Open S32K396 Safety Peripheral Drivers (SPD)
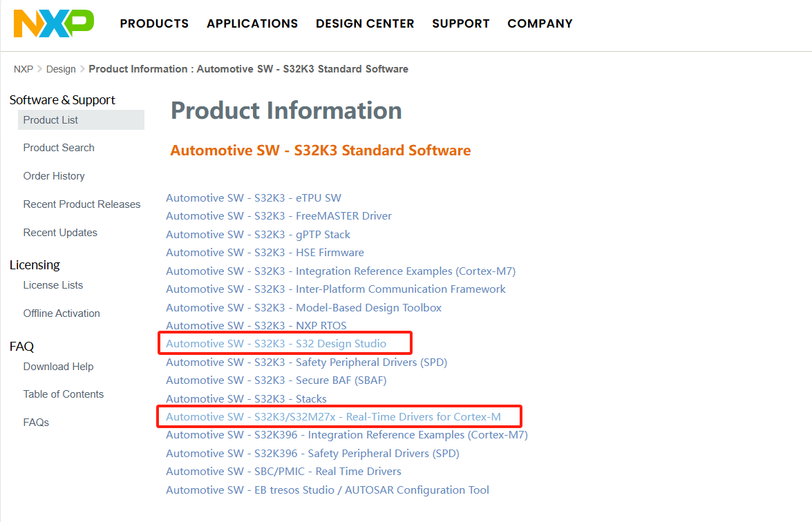The width and height of the screenshot is (812, 522). click(313, 454)
